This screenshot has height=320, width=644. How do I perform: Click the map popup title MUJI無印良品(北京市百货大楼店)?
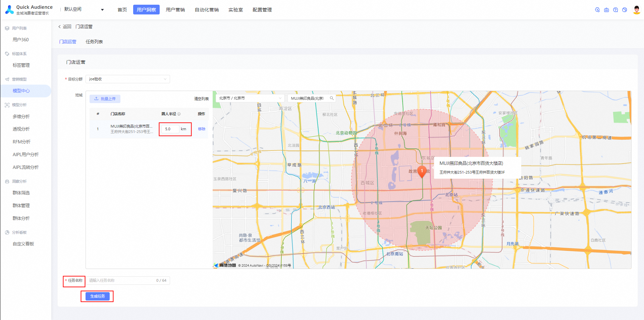(x=471, y=163)
